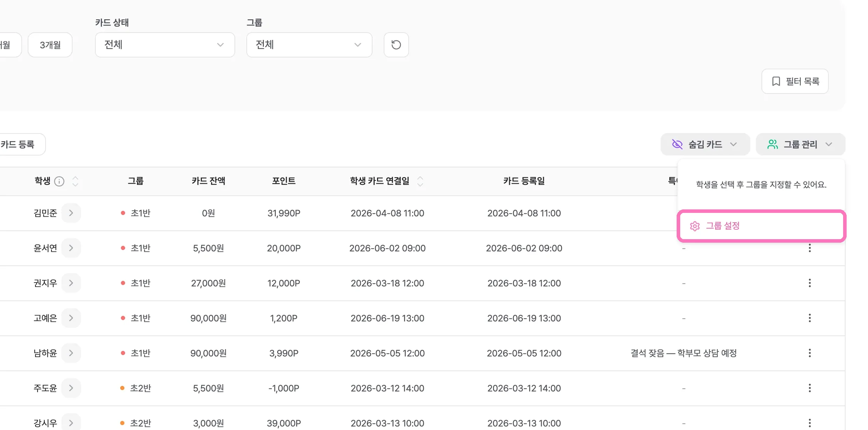Sort by 학생 카드 연결일 column arrows
The image size is (868, 430).
pos(420,181)
